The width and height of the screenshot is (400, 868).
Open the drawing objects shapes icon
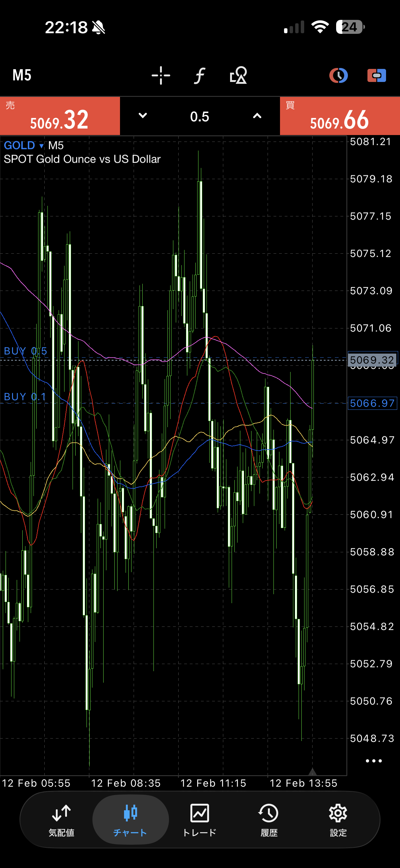click(x=238, y=75)
